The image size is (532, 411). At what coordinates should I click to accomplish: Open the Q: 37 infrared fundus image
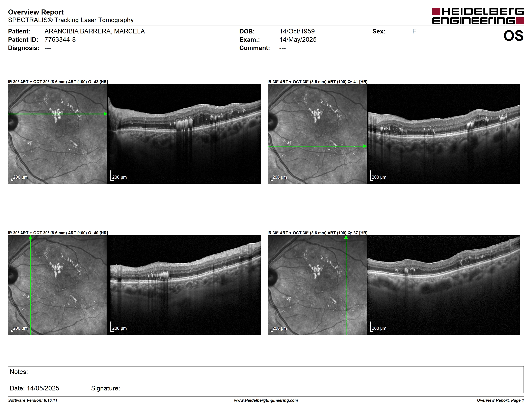point(317,285)
